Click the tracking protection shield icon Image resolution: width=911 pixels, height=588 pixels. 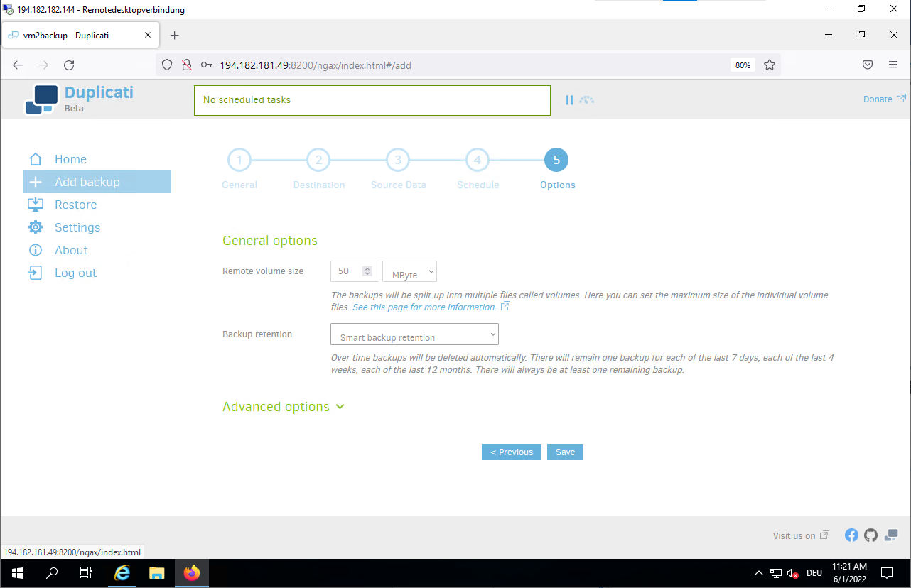click(167, 65)
